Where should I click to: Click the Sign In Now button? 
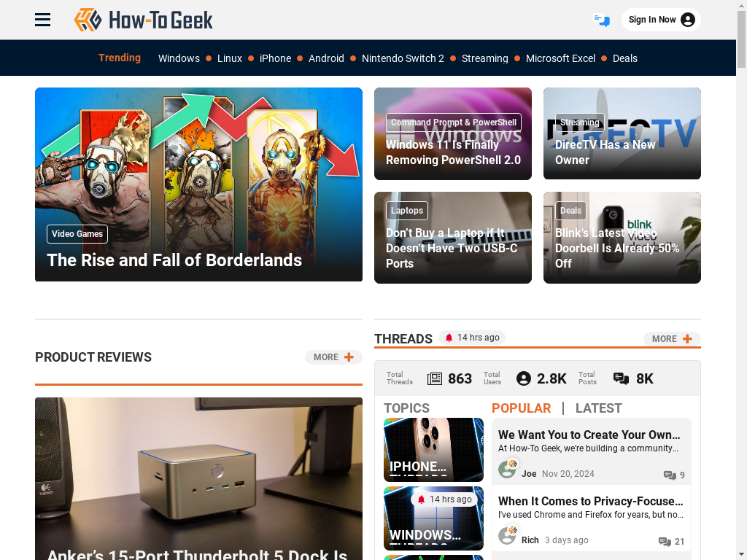(661, 20)
